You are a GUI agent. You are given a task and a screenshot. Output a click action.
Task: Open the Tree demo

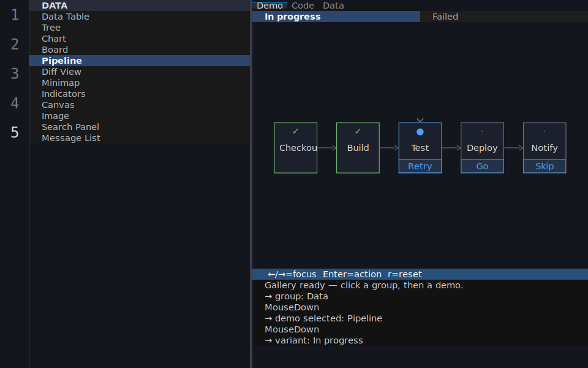point(140,28)
